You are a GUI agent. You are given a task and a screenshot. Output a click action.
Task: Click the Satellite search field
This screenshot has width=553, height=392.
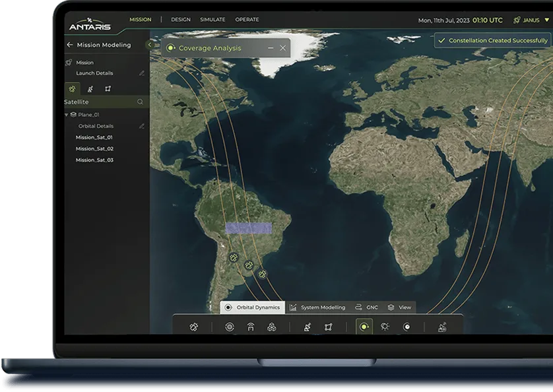pyautogui.click(x=106, y=102)
